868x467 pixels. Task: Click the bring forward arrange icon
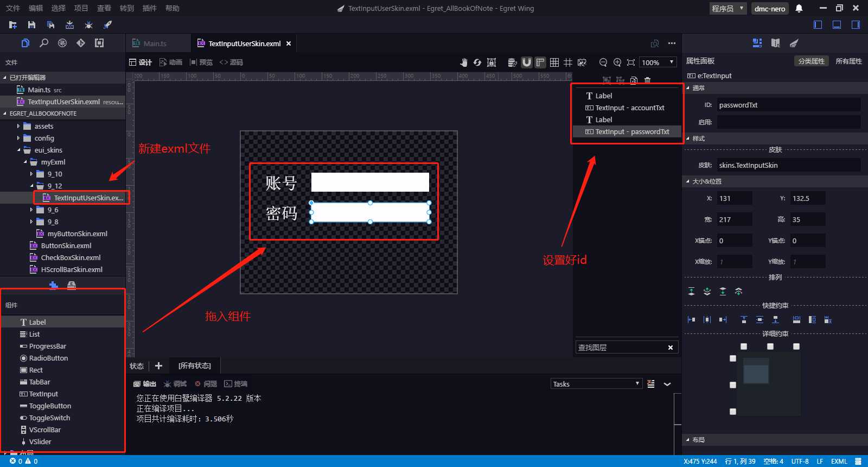707,292
